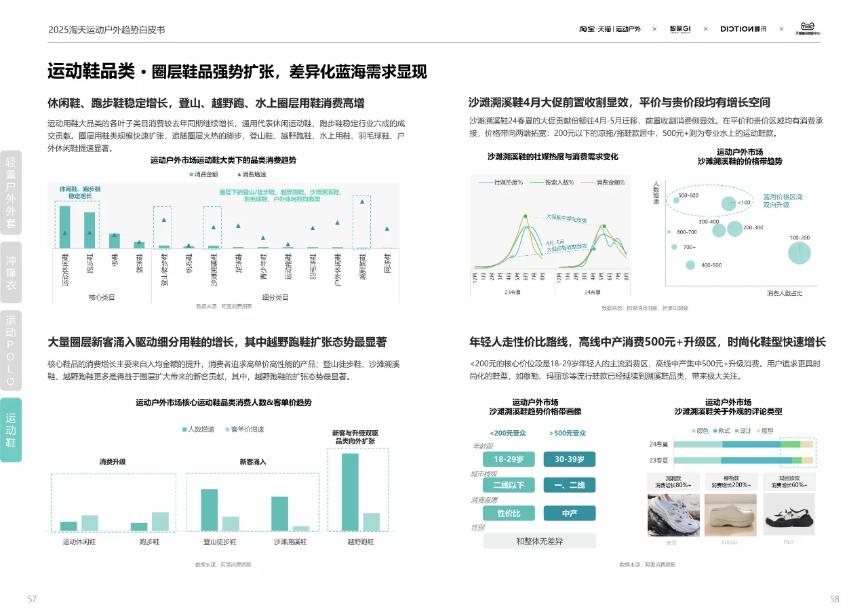Click the DICTION 蝶讯 logo

coord(744,29)
